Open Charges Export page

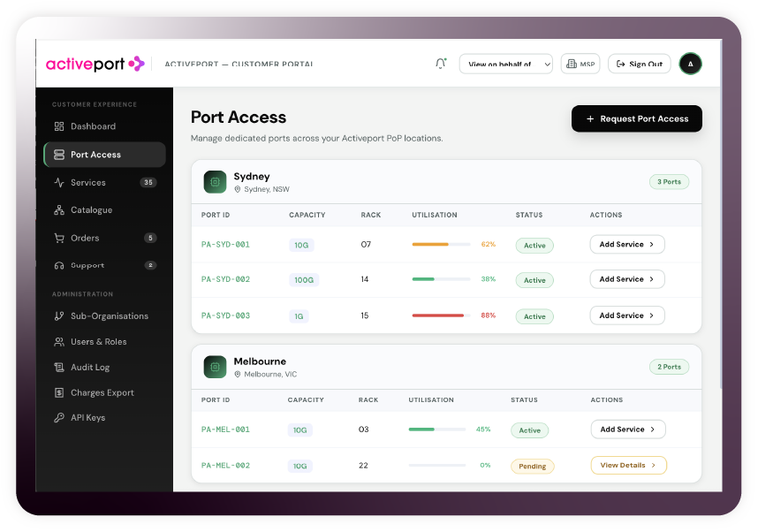click(104, 392)
